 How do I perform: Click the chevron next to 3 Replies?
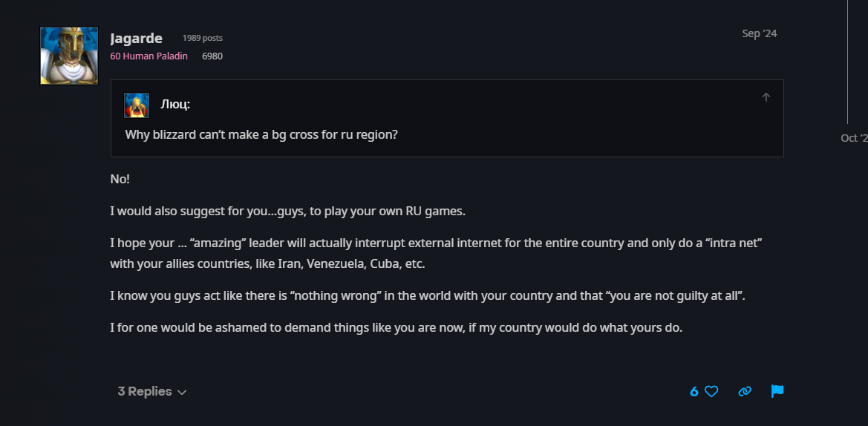pos(182,393)
